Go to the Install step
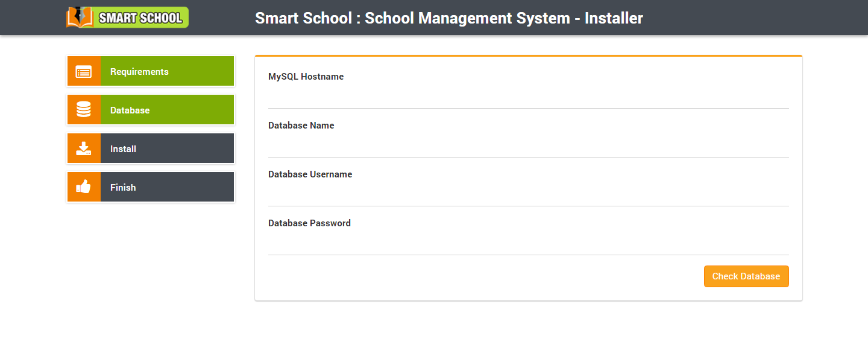This screenshot has width=868, height=353. coord(123,149)
